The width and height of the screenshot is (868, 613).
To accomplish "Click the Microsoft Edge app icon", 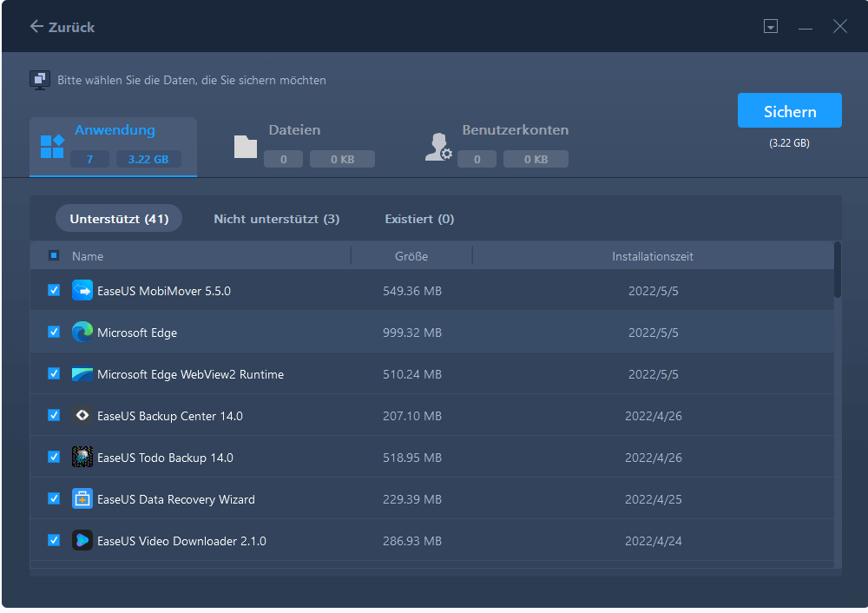I will pos(82,333).
